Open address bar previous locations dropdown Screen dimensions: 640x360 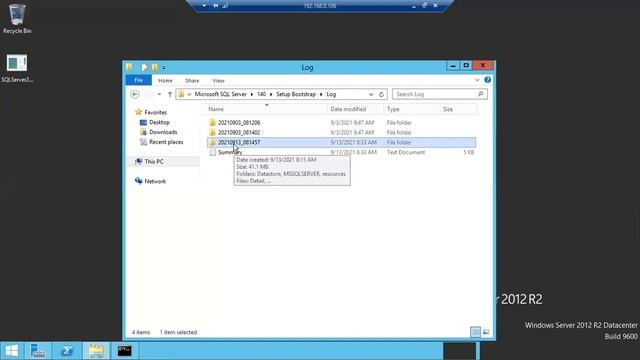[x=371, y=94]
